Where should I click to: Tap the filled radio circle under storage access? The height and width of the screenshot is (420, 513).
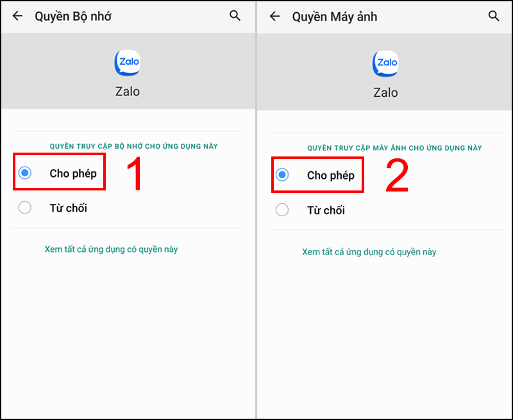24,172
